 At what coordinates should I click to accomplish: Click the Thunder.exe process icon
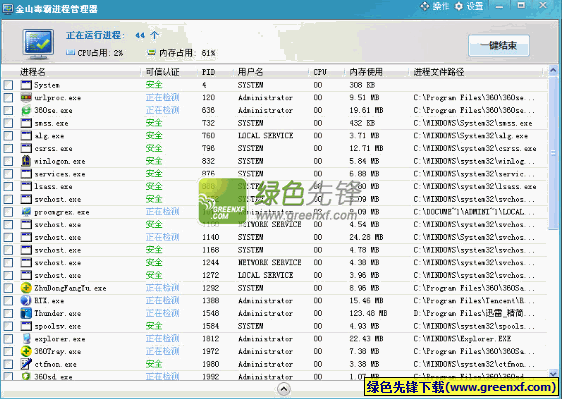(26, 313)
